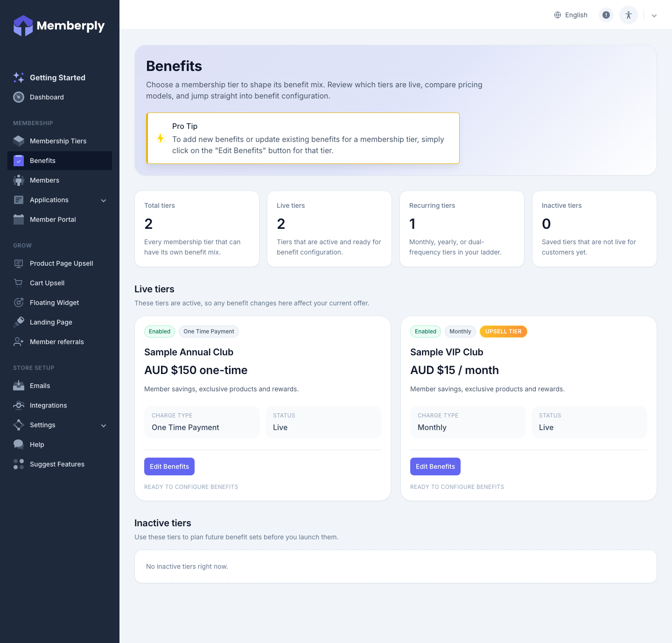Click the 'No inactive tiers right now.' text
Screen dimensions: 672x643
(187, 566)
